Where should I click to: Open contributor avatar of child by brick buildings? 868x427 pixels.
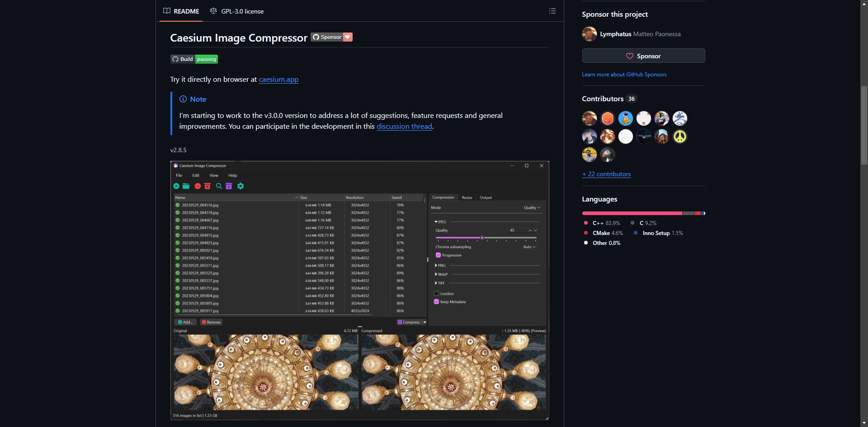coord(662,136)
